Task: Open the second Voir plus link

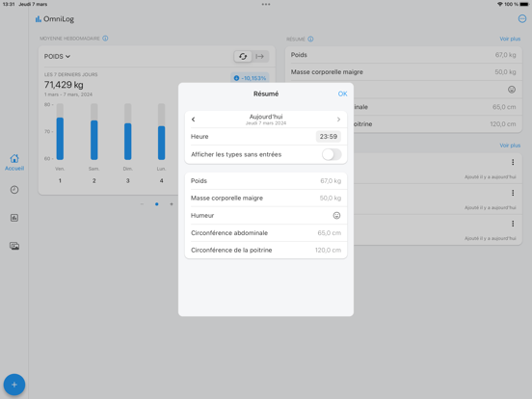Action: [510, 146]
